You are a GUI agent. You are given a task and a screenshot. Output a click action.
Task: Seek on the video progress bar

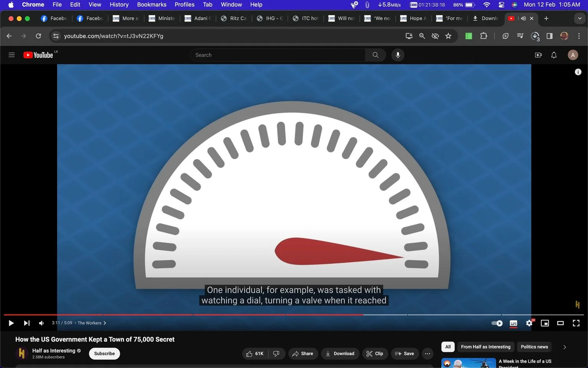click(x=294, y=315)
